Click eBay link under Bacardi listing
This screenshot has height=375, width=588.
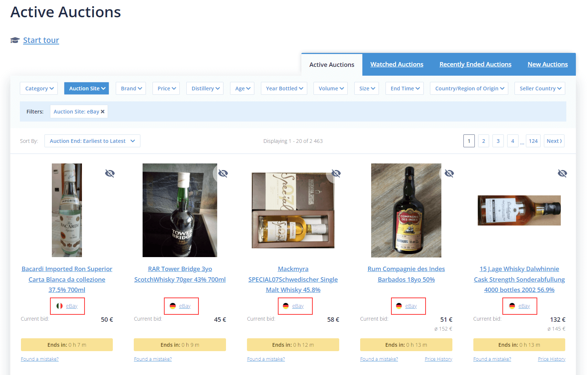click(72, 306)
